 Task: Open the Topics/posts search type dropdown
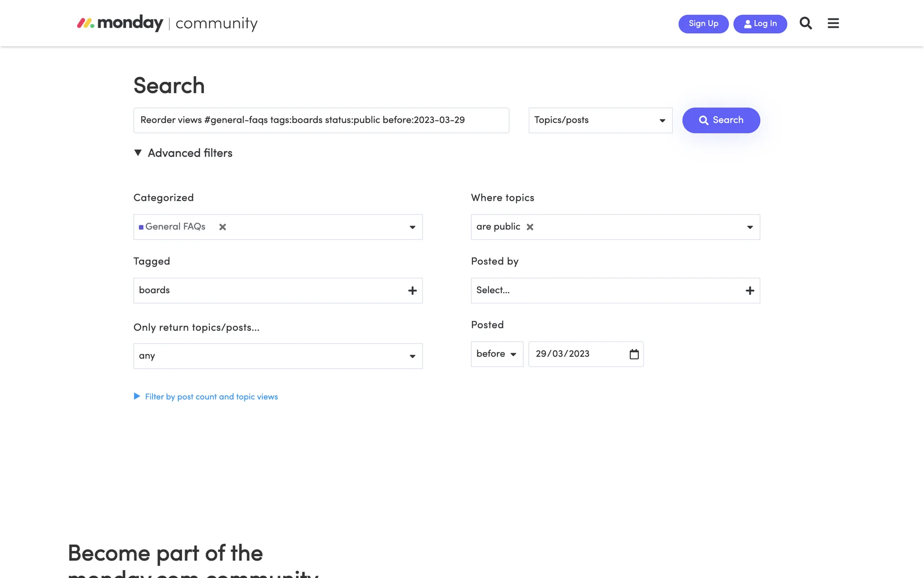(600, 120)
